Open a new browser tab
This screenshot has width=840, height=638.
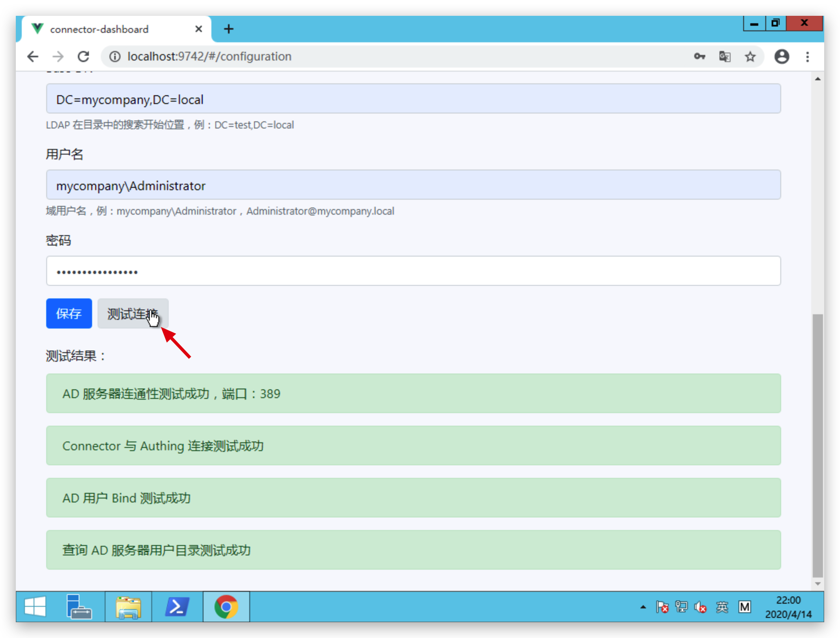[x=228, y=29]
